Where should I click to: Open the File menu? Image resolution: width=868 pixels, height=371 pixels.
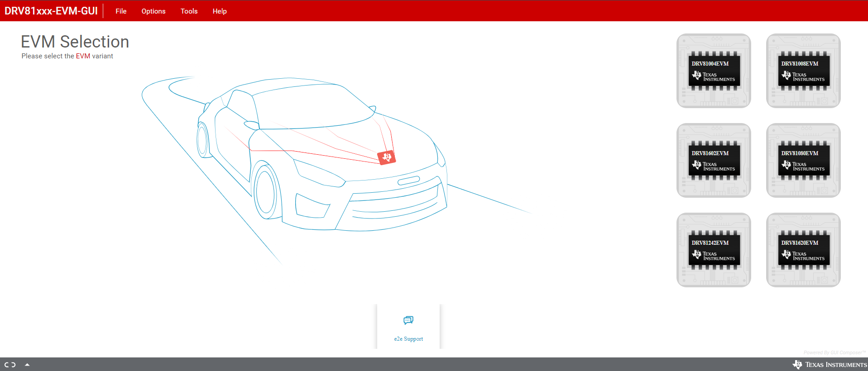coord(121,11)
